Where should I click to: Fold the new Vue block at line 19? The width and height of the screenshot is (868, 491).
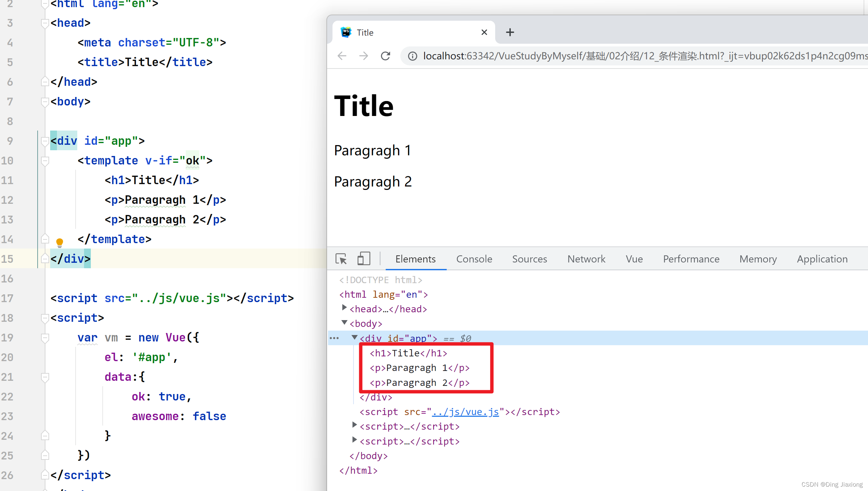(45, 338)
